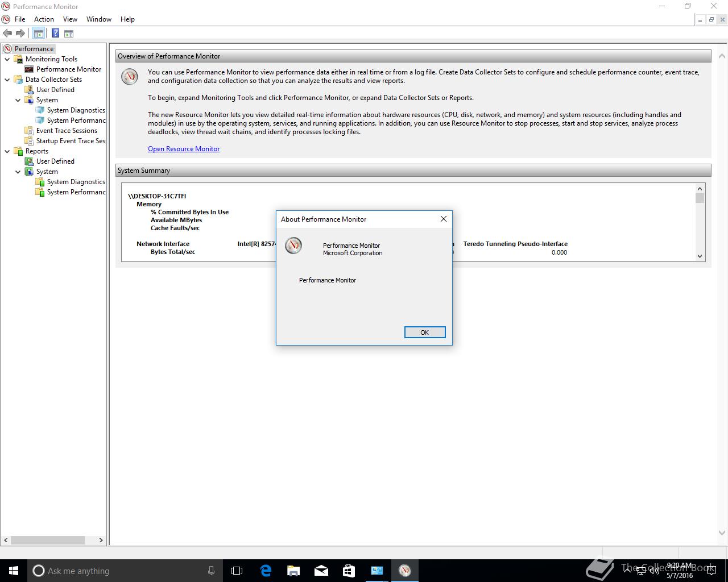728x582 pixels.
Task: Click Ask me anything search box
Action: click(x=125, y=571)
